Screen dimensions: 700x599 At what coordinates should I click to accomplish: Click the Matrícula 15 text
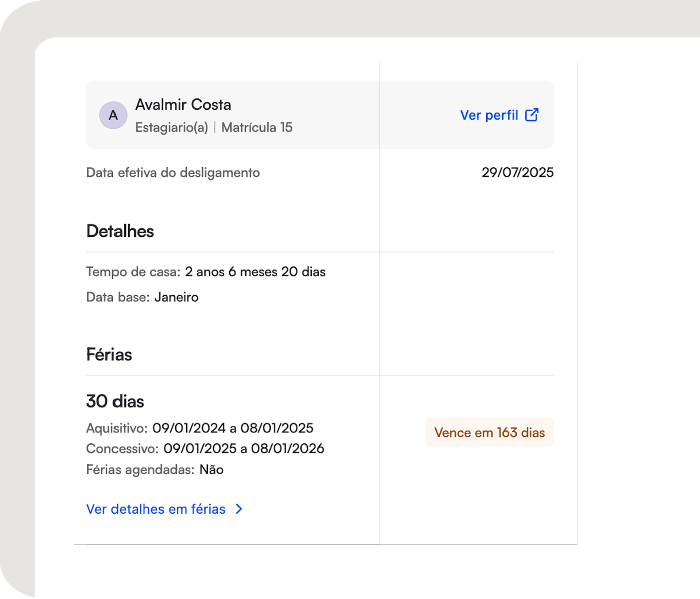257,127
